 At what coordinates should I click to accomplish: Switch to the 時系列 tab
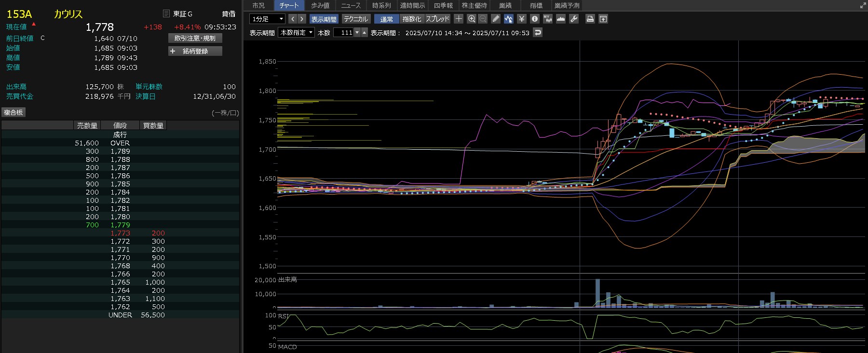[381, 5]
